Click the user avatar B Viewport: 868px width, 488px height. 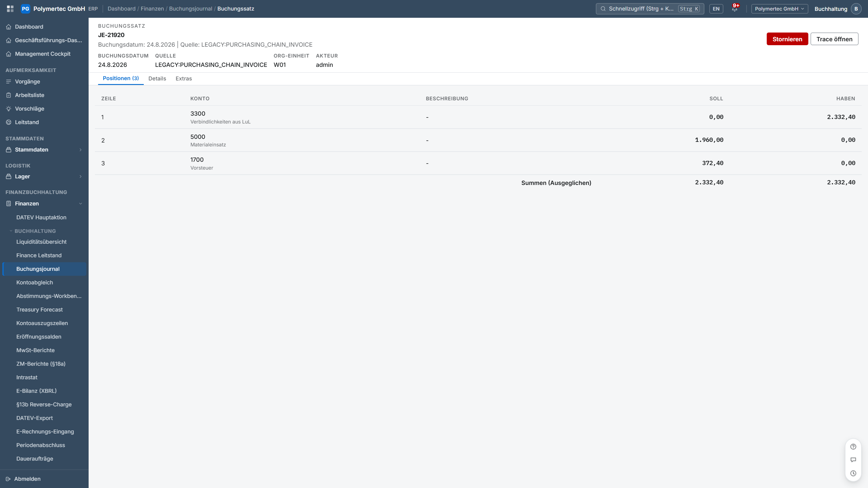tap(856, 9)
